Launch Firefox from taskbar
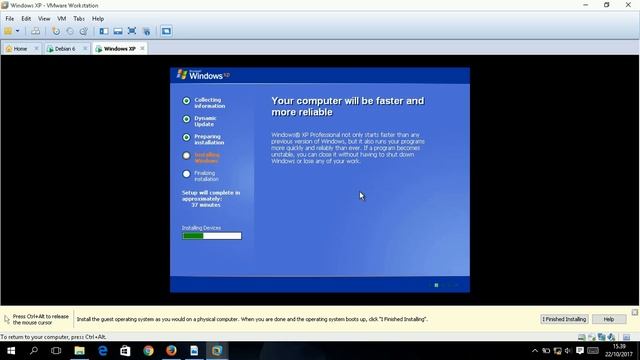 pyautogui.click(x=171, y=351)
